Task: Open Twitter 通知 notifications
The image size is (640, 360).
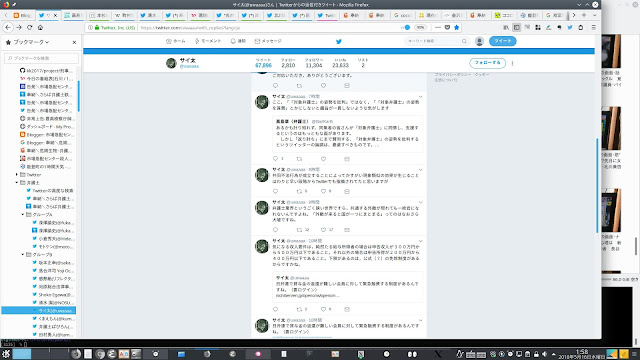Action: (238, 41)
